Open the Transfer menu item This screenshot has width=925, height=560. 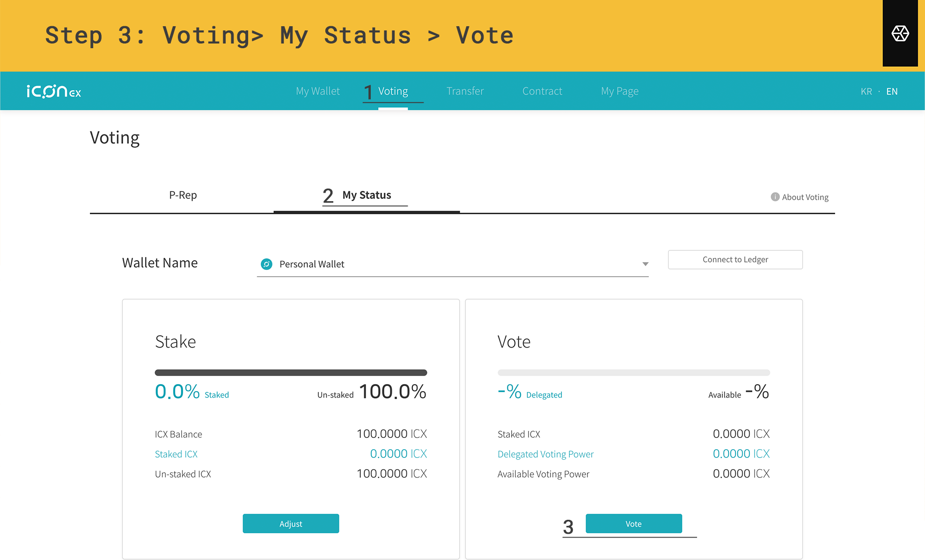pos(465,91)
